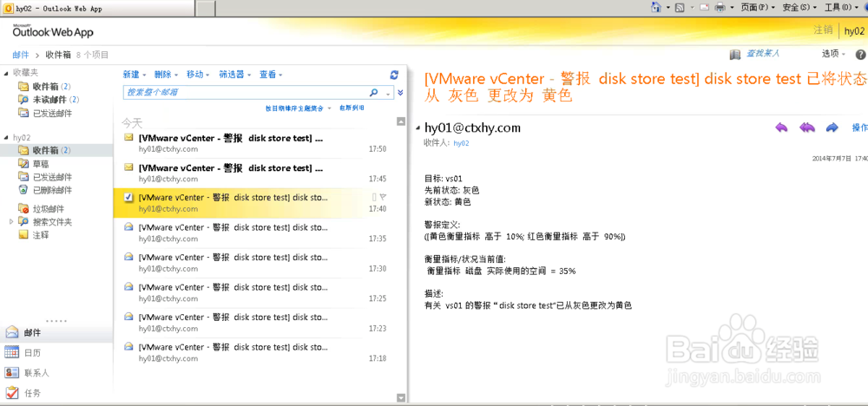Collapse the 收藏夹 favorites section

[x=6, y=73]
